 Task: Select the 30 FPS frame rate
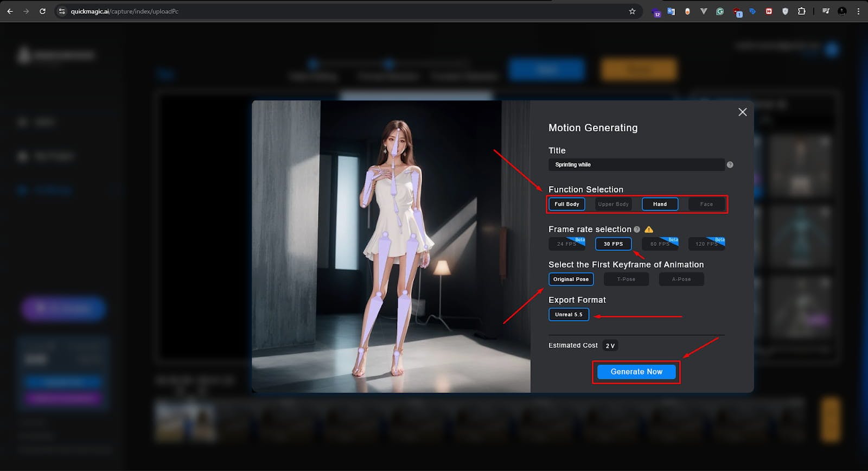[x=614, y=244]
